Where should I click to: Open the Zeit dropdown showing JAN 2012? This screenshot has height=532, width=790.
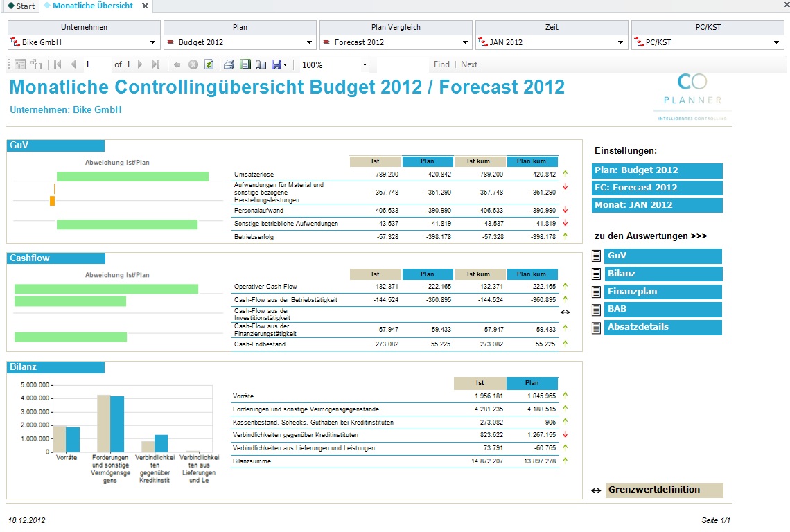tap(552, 42)
